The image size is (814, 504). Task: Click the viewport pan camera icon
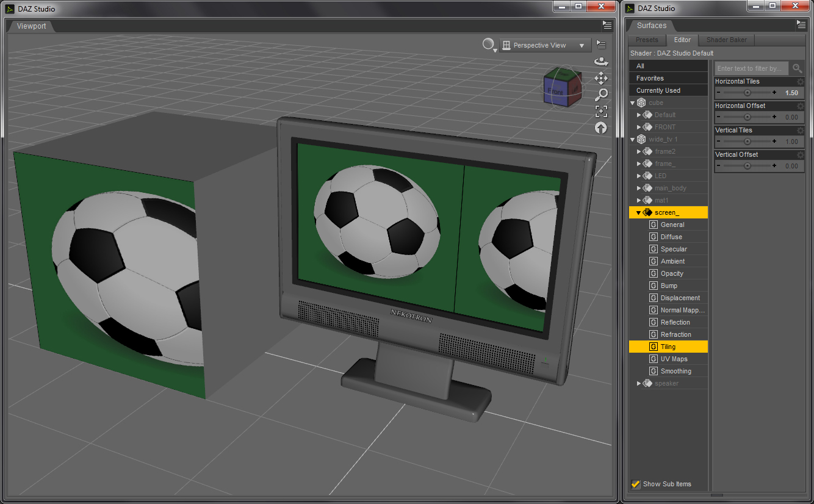601,78
